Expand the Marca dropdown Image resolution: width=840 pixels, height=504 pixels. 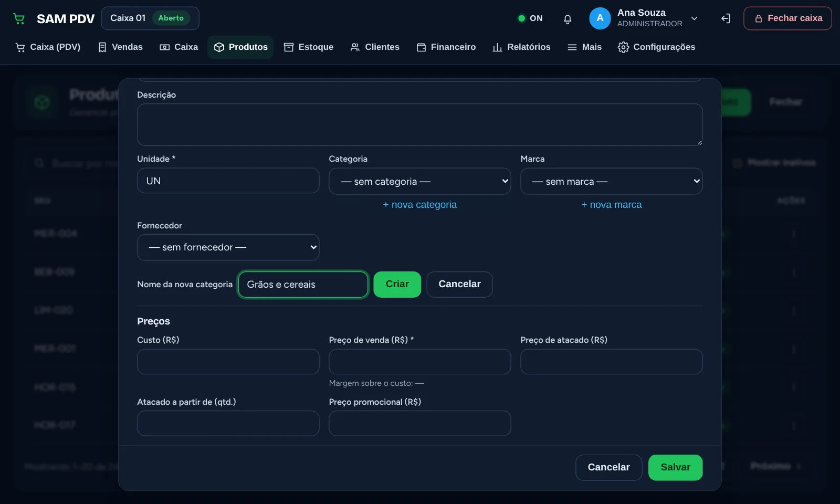pyautogui.click(x=612, y=181)
